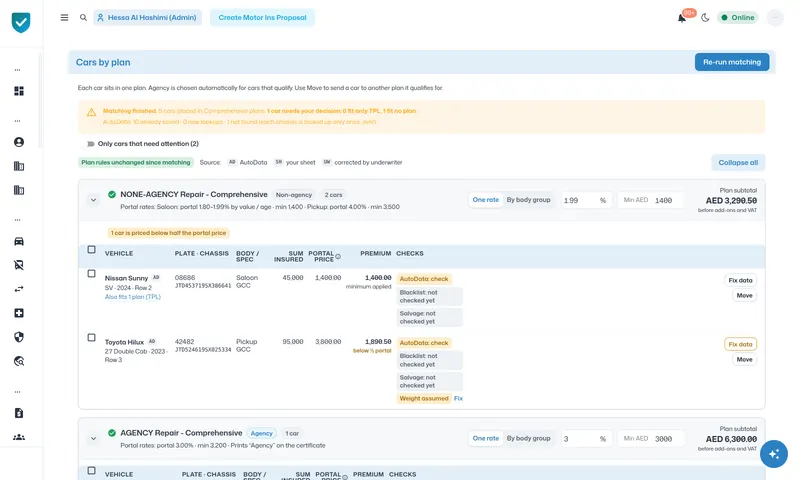800x480 pixels.
Task: Choose By body group for AGENCY plan
Action: [528, 438]
